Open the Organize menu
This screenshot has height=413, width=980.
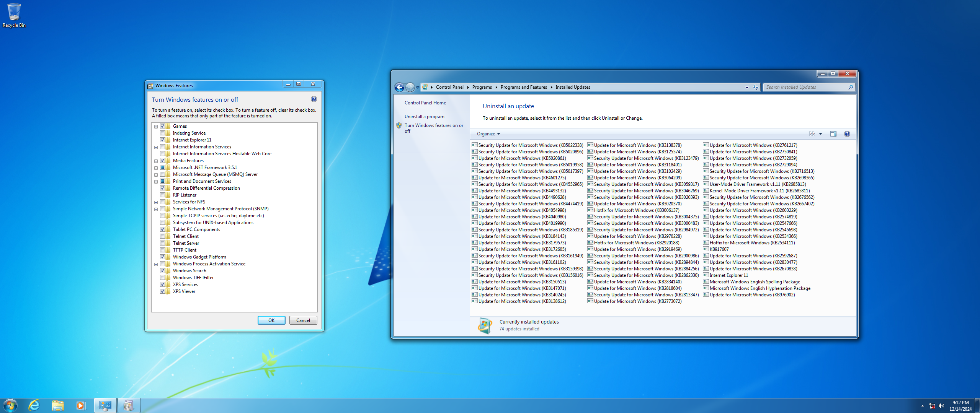pos(488,134)
